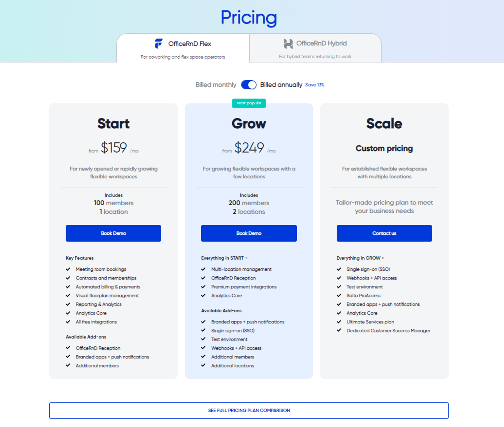Switch to the OfficeRnD Hybrid tab
The image size is (504, 427).
(315, 48)
